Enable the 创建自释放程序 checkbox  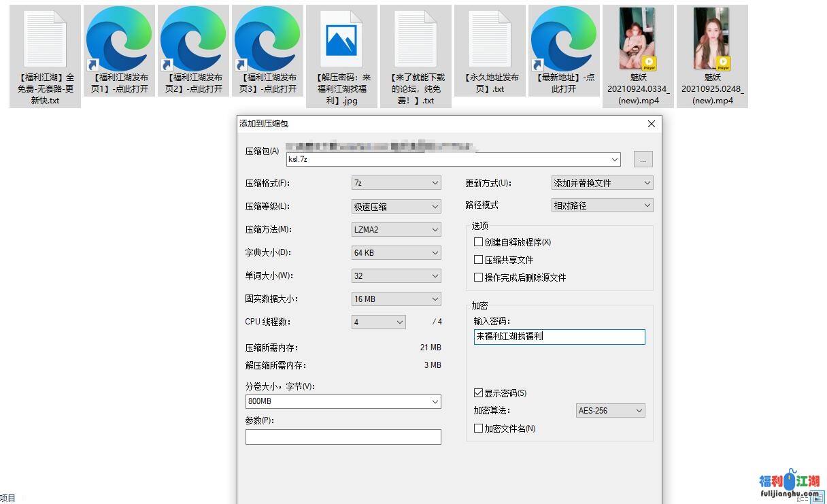[479, 242]
